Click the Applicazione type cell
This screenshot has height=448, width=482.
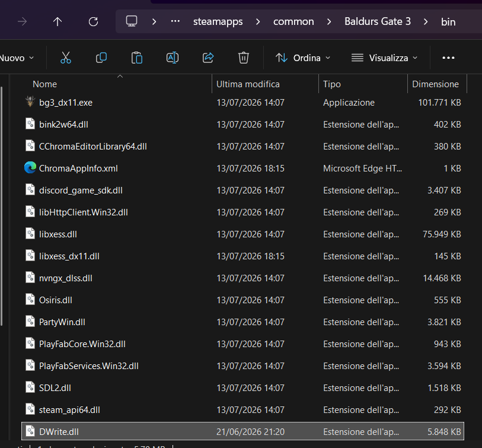[x=349, y=103]
